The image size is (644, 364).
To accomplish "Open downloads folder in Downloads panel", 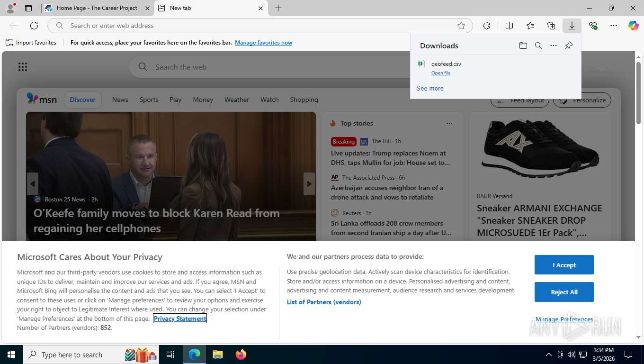I will click(523, 45).
